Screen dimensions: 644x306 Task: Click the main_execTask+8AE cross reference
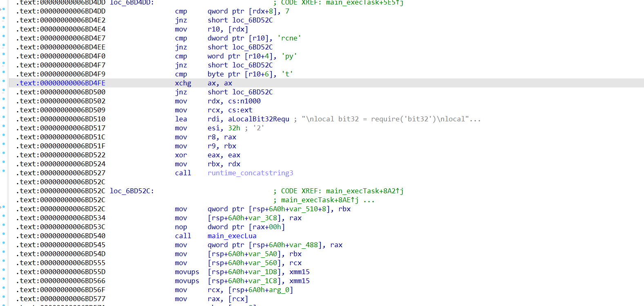point(320,200)
